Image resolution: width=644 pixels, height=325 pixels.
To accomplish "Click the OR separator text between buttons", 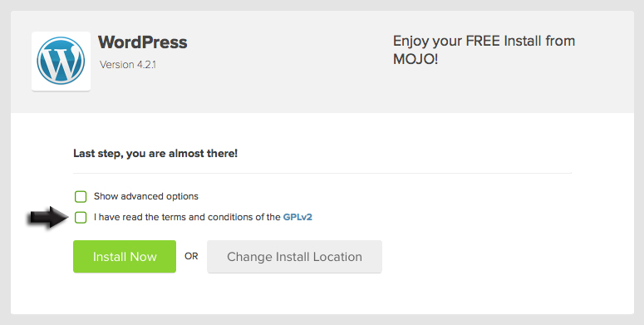I will pos(191,256).
